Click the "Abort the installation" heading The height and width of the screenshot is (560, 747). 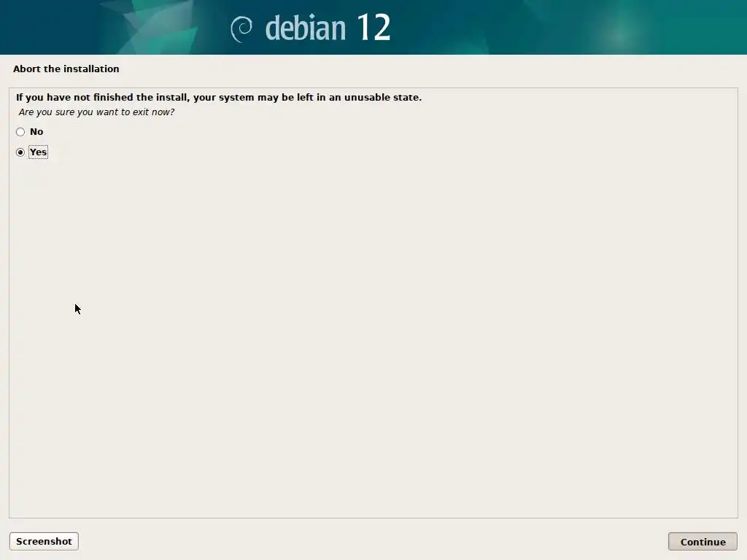coord(66,69)
